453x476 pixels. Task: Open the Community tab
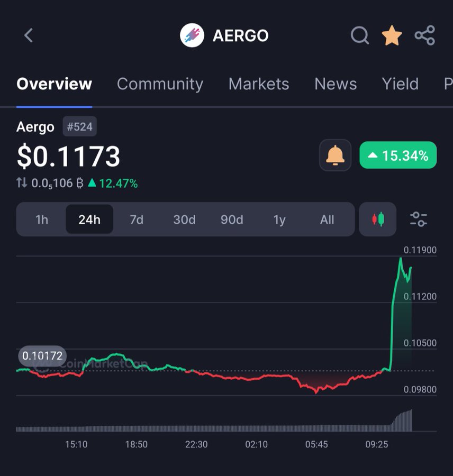[x=160, y=84]
